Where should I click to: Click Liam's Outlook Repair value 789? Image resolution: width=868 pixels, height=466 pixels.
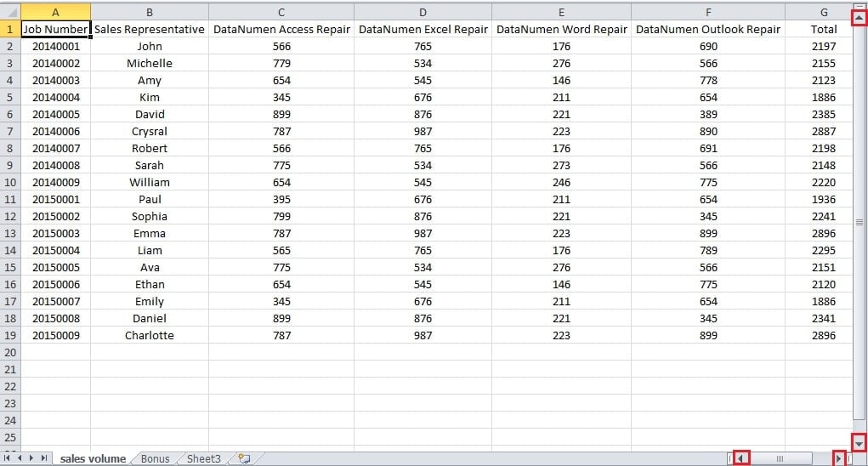tap(708, 250)
